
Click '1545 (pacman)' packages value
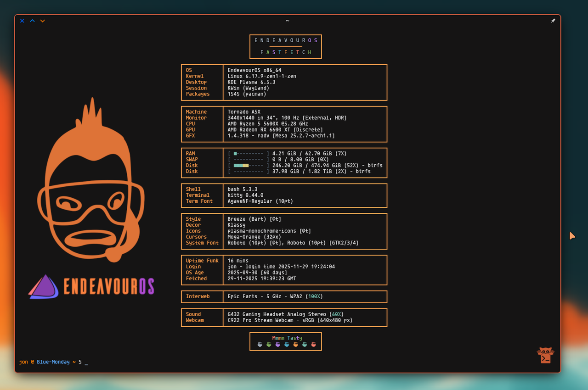[x=247, y=94]
